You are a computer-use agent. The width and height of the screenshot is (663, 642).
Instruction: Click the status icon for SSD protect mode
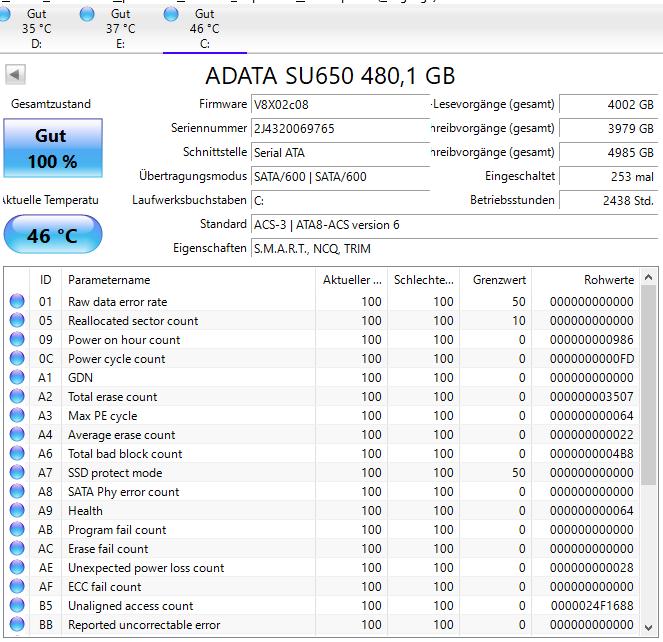point(17,473)
